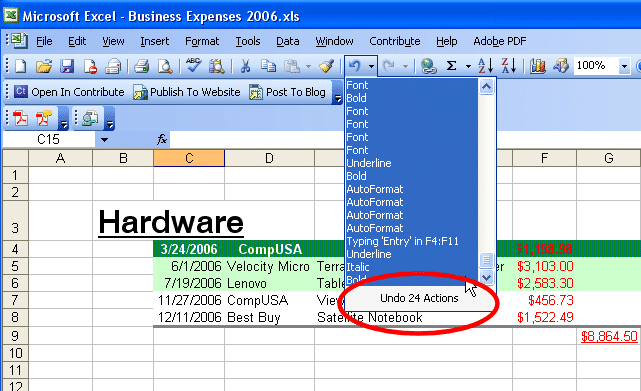Click the Open folder icon

coord(43,66)
